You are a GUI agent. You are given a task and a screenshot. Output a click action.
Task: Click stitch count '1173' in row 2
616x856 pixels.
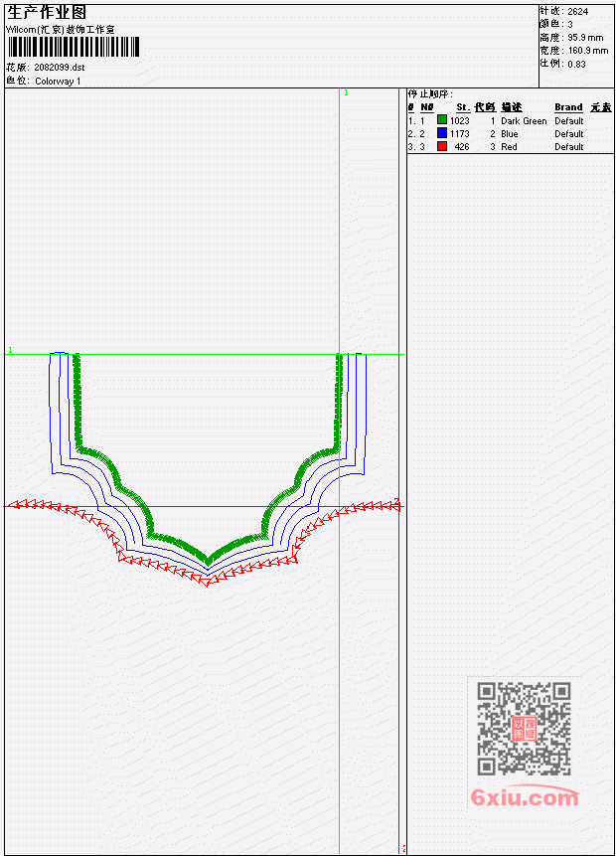pos(459,134)
